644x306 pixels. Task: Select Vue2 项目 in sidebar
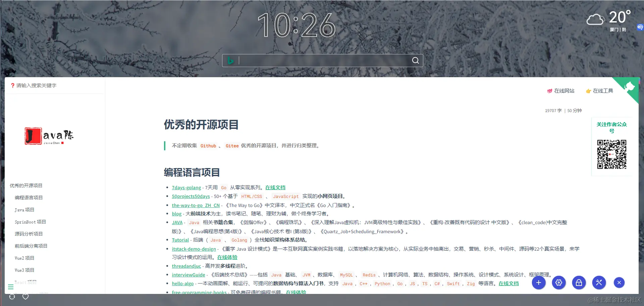coord(24,258)
